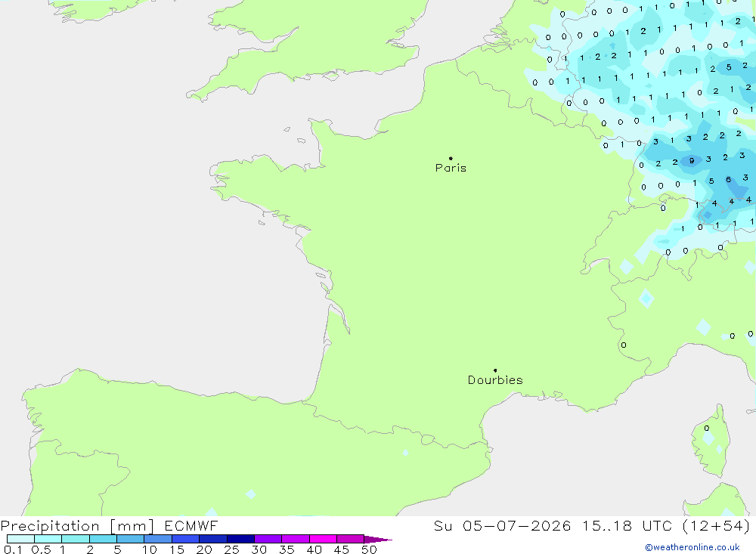The width and height of the screenshot is (756, 554).
Task: Select the dark navy swatch between 25 and 30
Action: point(240,539)
